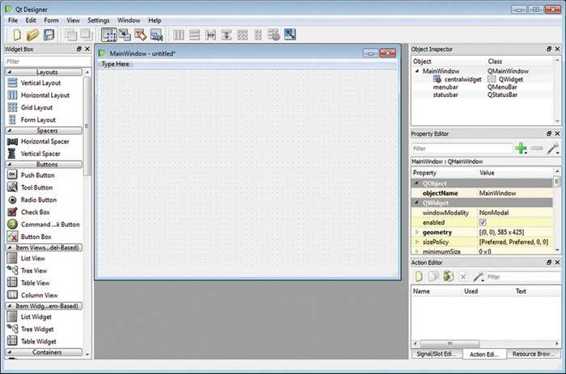This screenshot has width=566, height=374.
Task: Click the Open file folder icon
Action: click(x=32, y=35)
